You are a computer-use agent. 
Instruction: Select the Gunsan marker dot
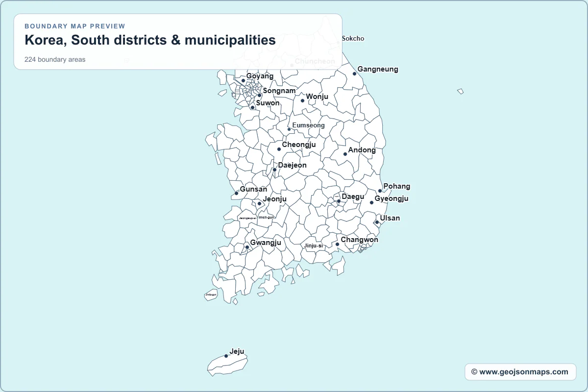tap(236, 193)
